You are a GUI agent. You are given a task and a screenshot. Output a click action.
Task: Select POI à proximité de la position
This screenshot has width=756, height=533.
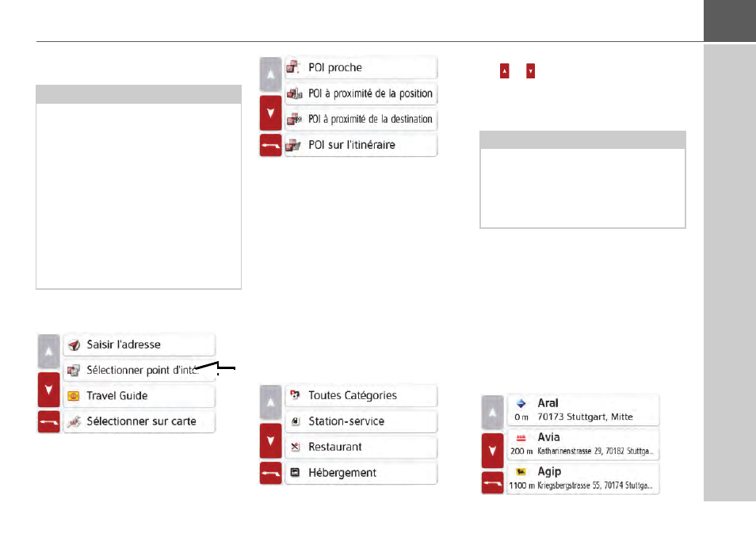(x=361, y=93)
